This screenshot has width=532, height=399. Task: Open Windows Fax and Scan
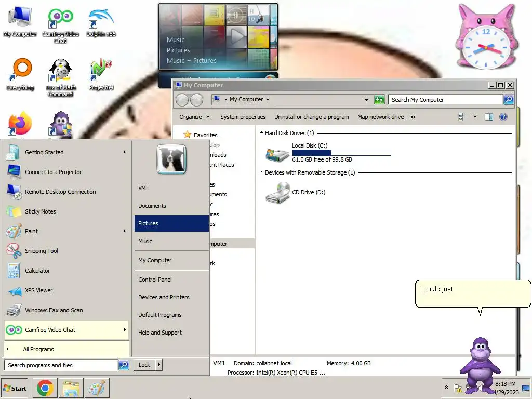coord(66,310)
